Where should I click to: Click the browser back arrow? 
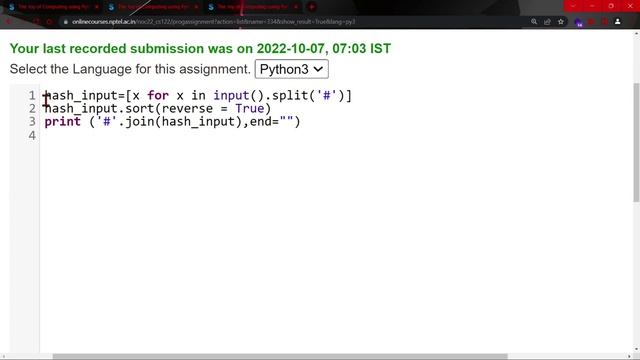8,22
